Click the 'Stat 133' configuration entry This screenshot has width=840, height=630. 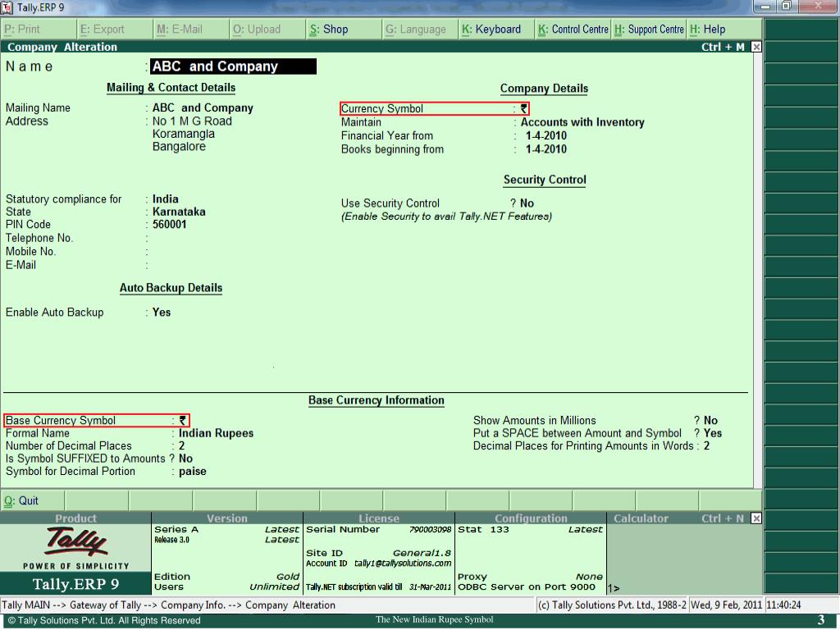pos(483,530)
